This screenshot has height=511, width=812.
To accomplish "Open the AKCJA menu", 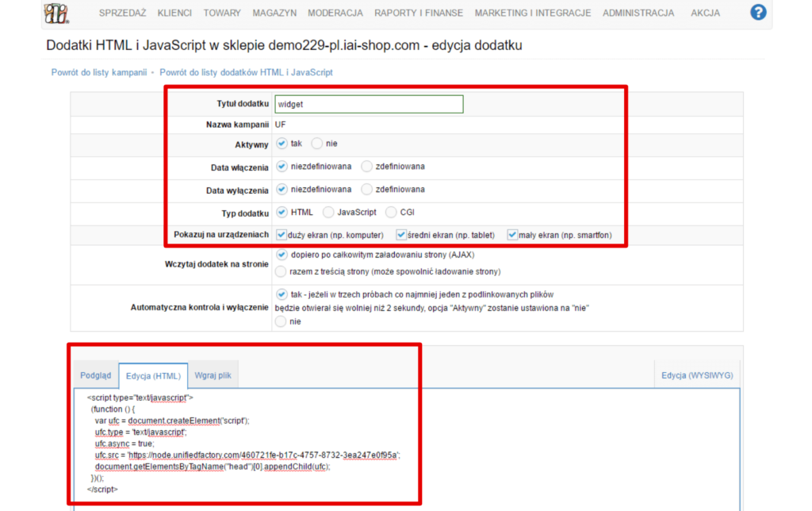I will [705, 13].
